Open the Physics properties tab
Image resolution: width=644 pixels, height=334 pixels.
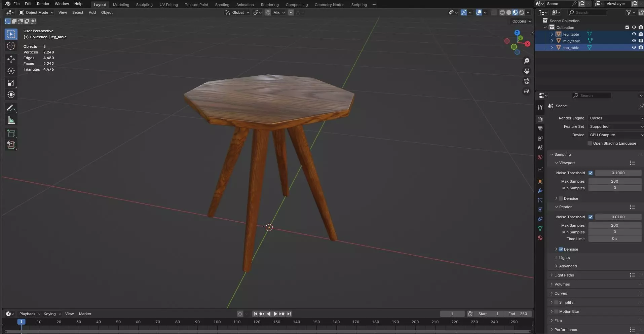(540, 210)
